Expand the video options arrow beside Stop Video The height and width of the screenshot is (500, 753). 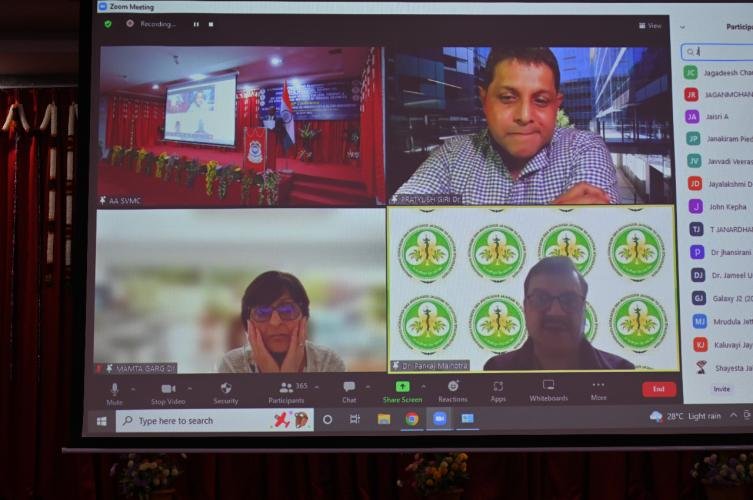coord(189,387)
